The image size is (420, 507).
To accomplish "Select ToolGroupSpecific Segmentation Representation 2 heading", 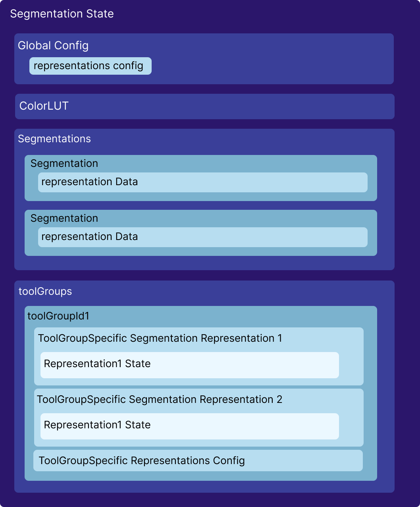I will coord(160,399).
